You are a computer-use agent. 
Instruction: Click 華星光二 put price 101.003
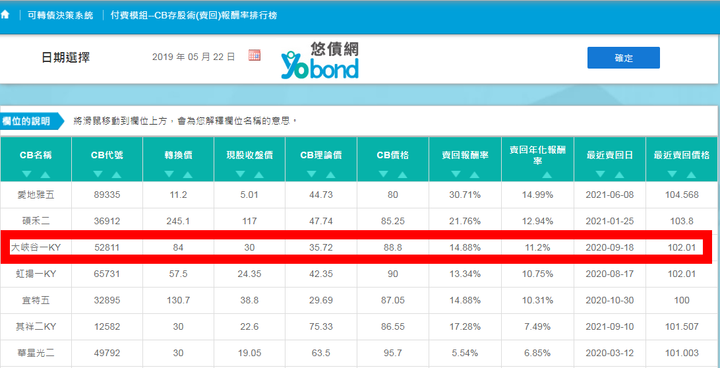(x=682, y=353)
